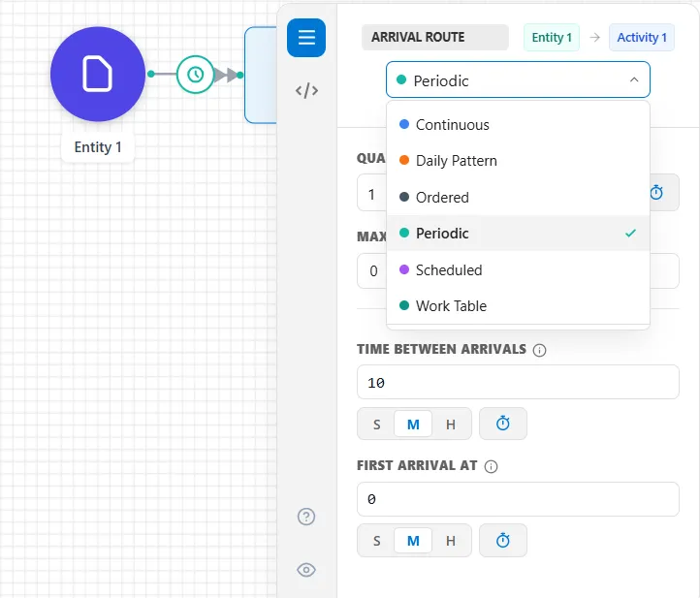
Task: Click the max field showing 0
Action: [372, 270]
